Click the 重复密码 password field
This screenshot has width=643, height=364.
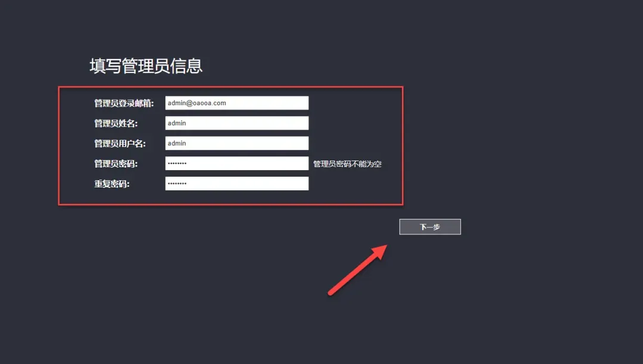(x=236, y=183)
